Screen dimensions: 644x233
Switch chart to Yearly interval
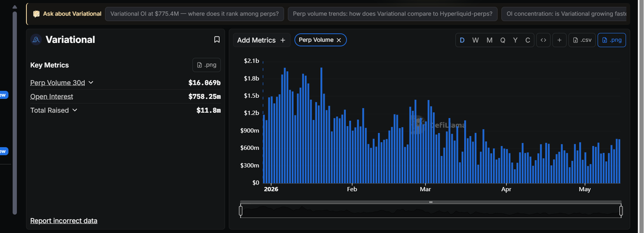pyautogui.click(x=515, y=40)
